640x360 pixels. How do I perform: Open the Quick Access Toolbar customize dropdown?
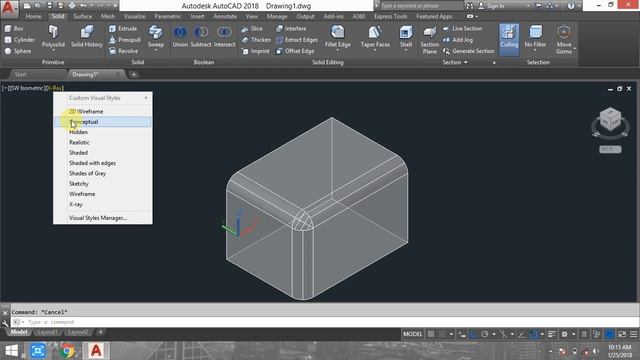(x=116, y=6)
